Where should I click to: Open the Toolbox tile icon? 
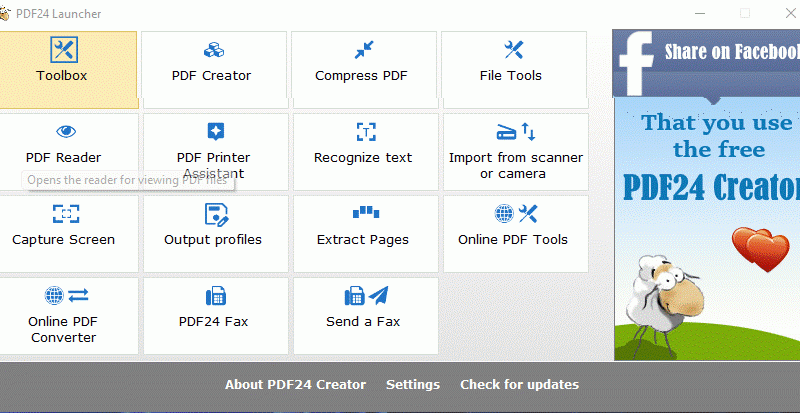64,50
